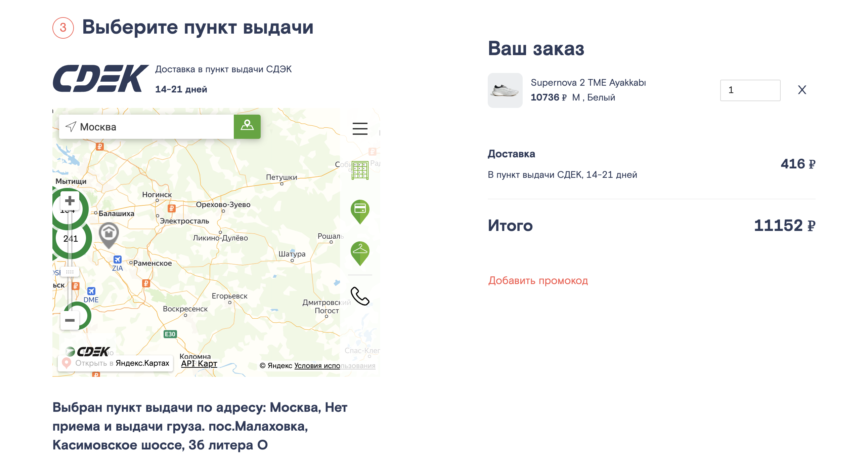Click the Условия использования link

pyautogui.click(x=335, y=366)
